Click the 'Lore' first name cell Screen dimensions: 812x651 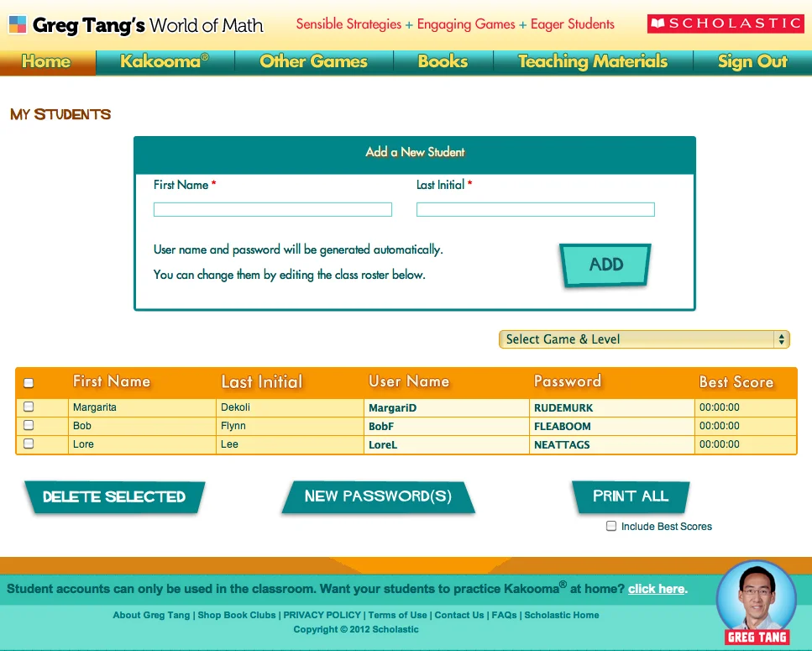[x=142, y=445]
